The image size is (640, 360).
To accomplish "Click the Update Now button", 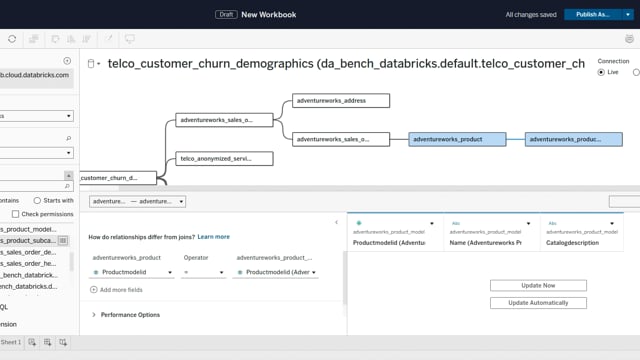I will point(538,285).
